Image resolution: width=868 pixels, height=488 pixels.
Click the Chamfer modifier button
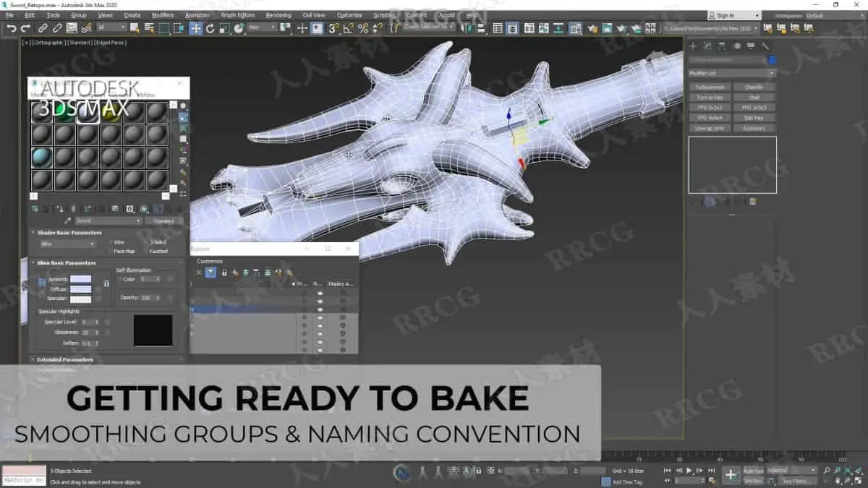coord(754,87)
